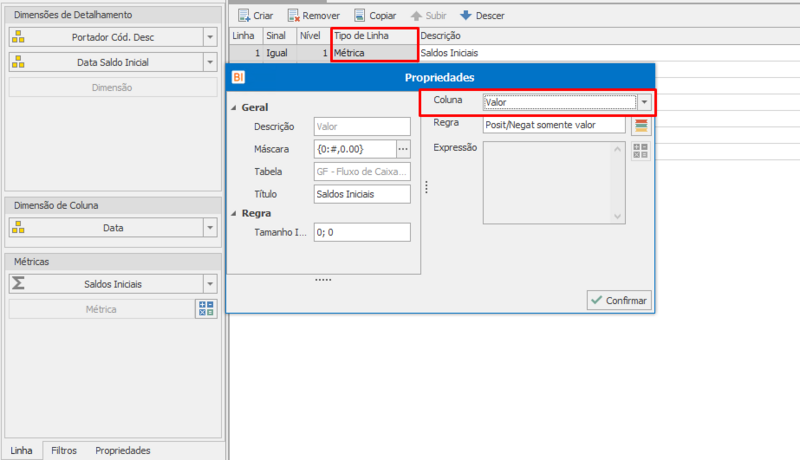The height and width of the screenshot is (460, 800).
Task: Click the BI logo in Propriedades dialog
Action: [238, 77]
